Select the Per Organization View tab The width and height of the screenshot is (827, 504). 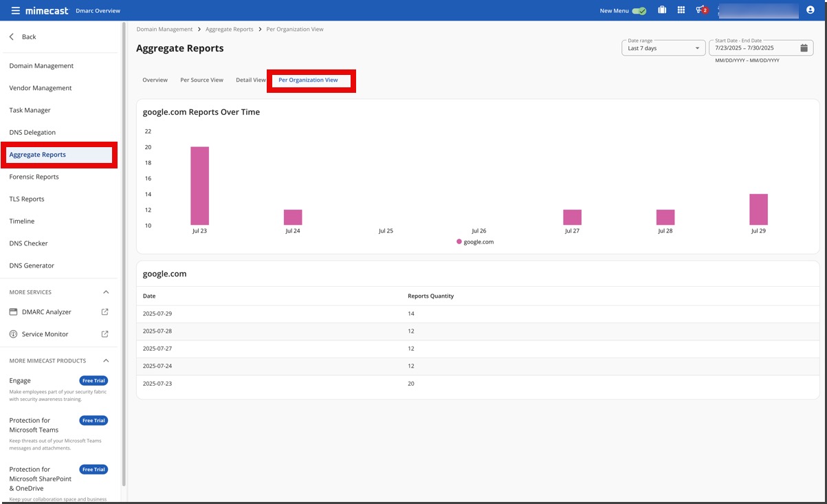click(x=308, y=80)
